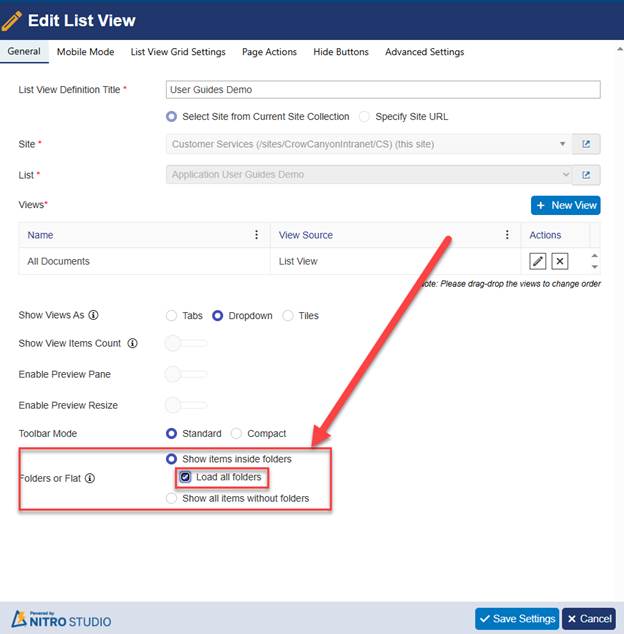624x634 pixels.
Task: Click the info icon next to Folders or Flat
Action: click(90, 478)
